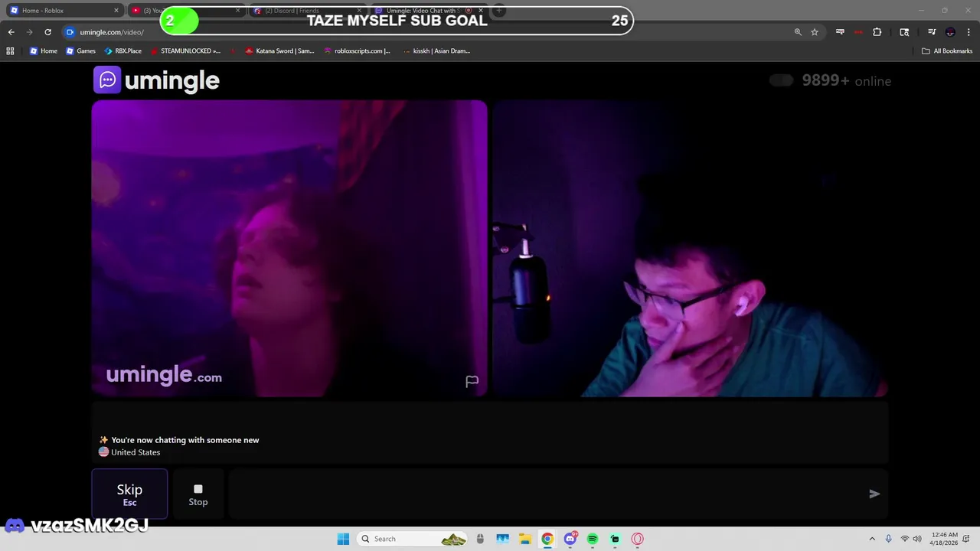Screen dimensions: 980x551
Task: Expand the All Bookmarks folder
Action: (947, 51)
